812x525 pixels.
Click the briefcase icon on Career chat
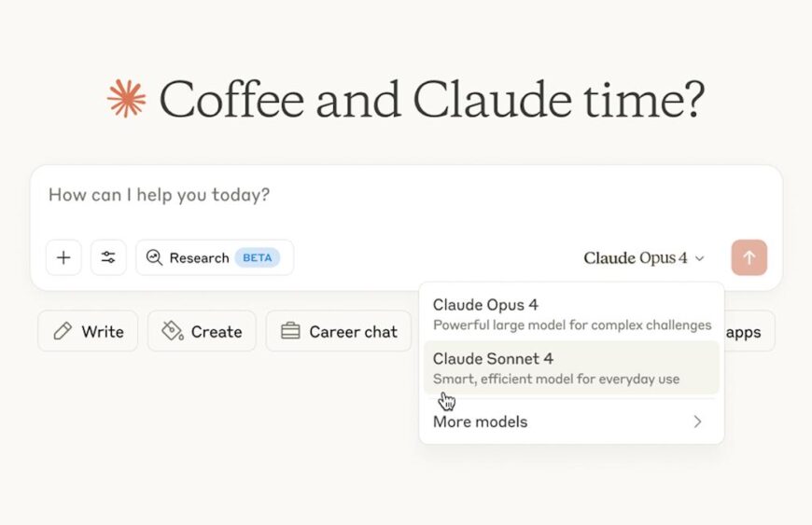pos(290,331)
